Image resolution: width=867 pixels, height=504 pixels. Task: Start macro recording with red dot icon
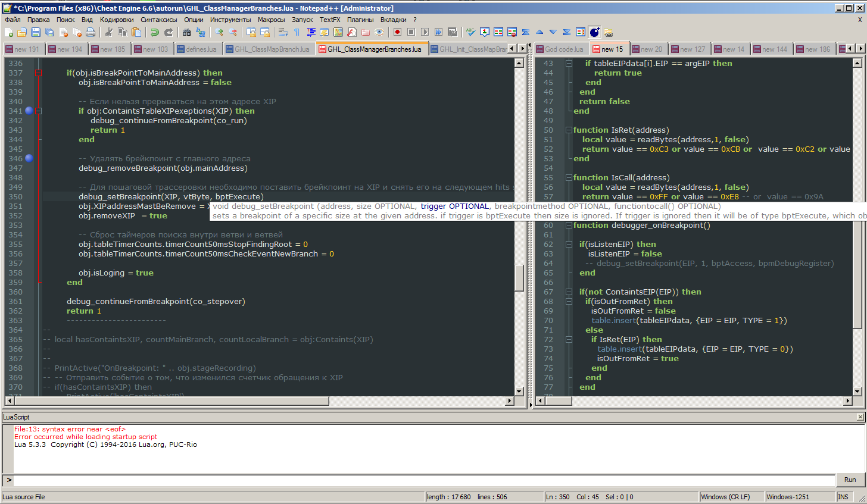397,32
